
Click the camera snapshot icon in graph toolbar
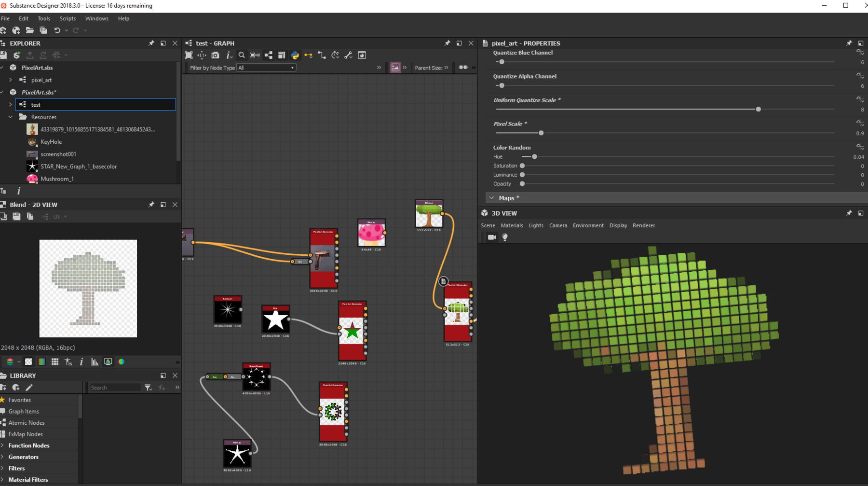click(215, 55)
